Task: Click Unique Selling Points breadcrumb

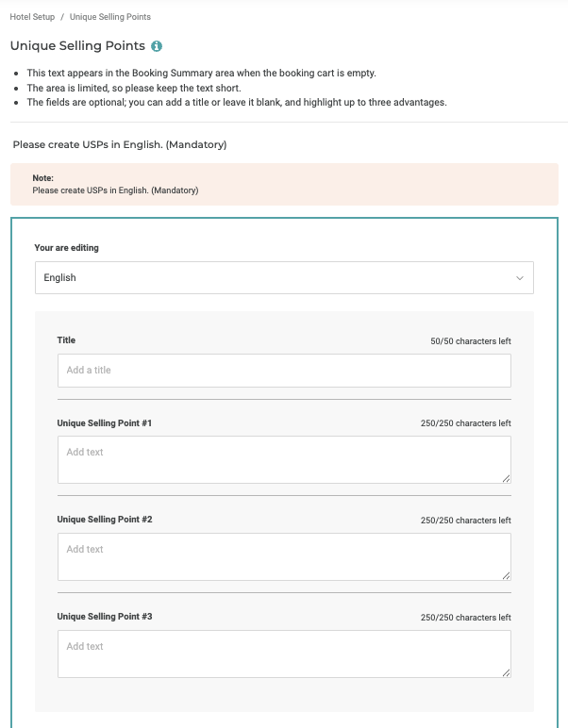Action: click(110, 17)
